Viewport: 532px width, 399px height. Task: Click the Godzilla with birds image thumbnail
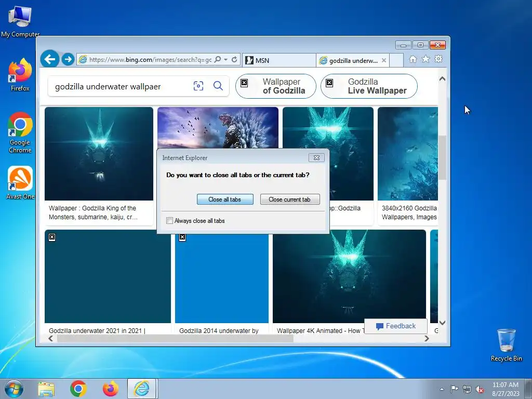218,128
